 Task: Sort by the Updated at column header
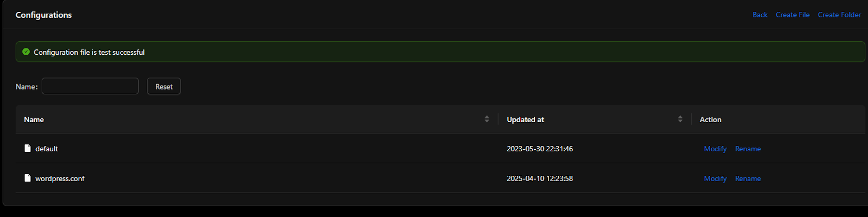[525, 119]
